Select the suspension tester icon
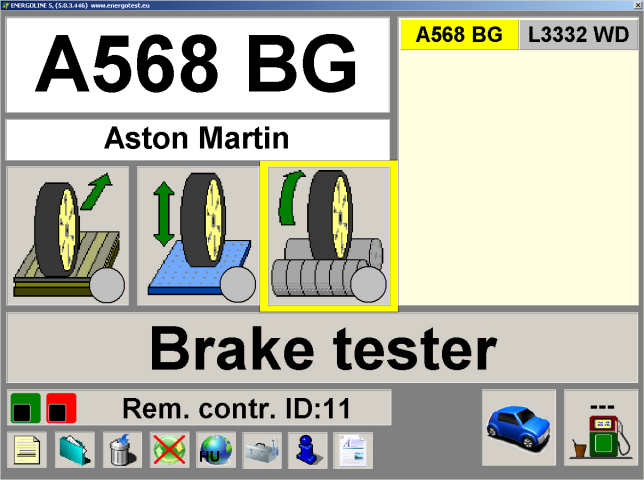This screenshot has width=644, height=480. [x=196, y=236]
